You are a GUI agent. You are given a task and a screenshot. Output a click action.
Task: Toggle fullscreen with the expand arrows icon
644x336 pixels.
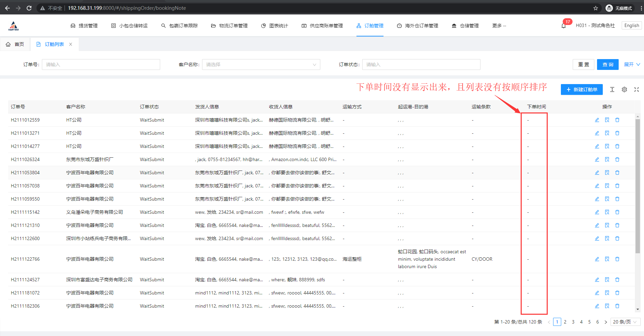(637, 89)
